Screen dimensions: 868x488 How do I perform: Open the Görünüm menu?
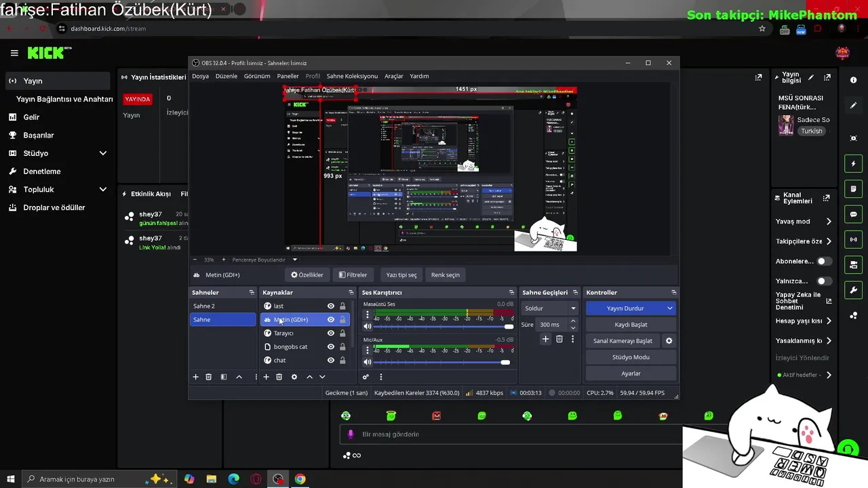click(x=257, y=76)
